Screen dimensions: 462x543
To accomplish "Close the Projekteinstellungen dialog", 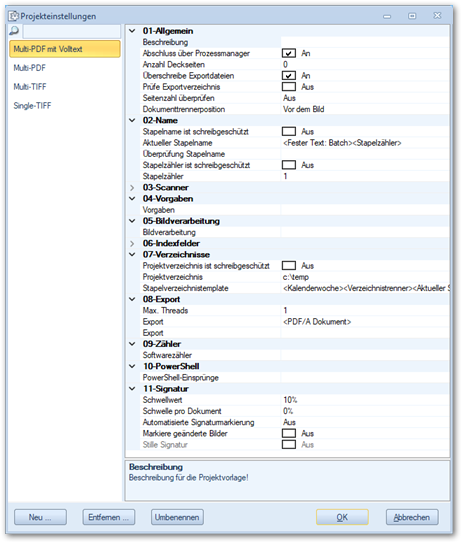I will (437, 16).
